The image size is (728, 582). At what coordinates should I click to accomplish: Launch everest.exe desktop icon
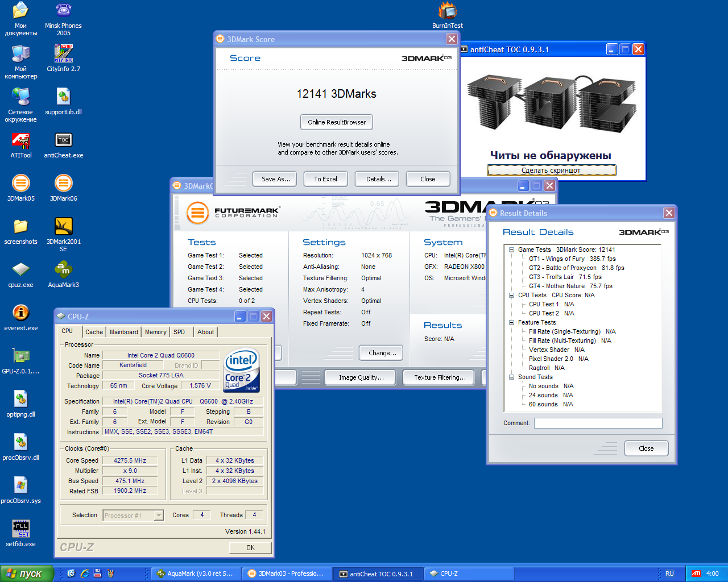tap(21, 317)
